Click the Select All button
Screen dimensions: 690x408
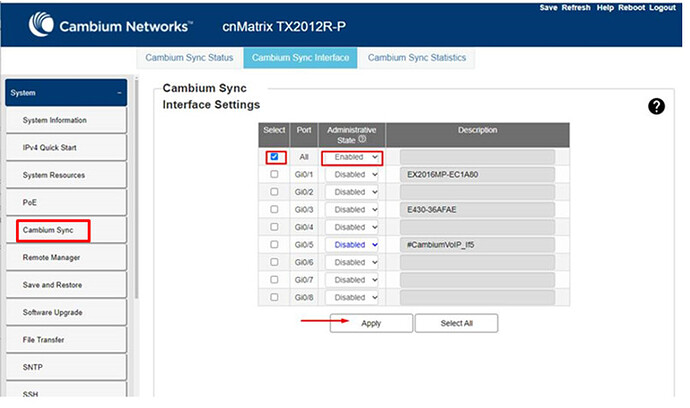tap(456, 323)
